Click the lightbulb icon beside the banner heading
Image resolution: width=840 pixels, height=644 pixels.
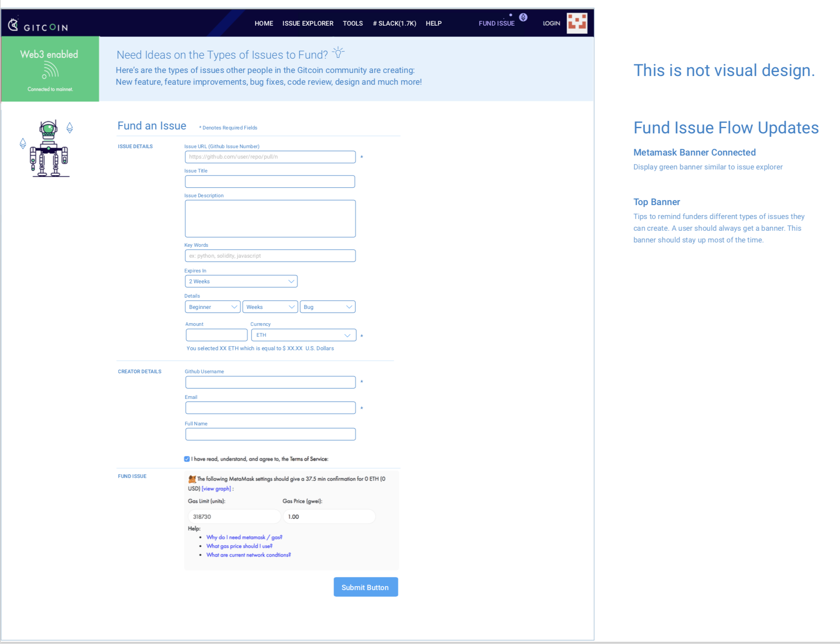coord(338,52)
